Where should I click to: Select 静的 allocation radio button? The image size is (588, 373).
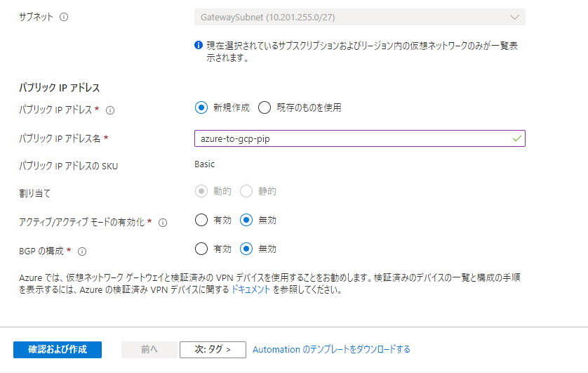click(x=246, y=191)
